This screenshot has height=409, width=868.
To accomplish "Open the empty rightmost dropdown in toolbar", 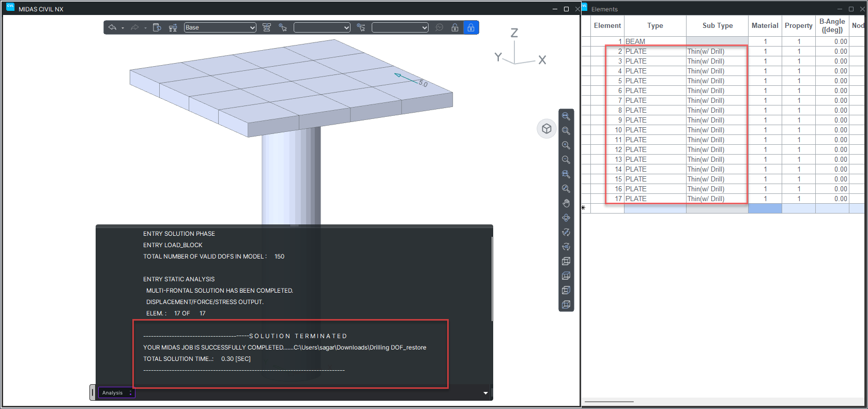I will click(x=400, y=27).
